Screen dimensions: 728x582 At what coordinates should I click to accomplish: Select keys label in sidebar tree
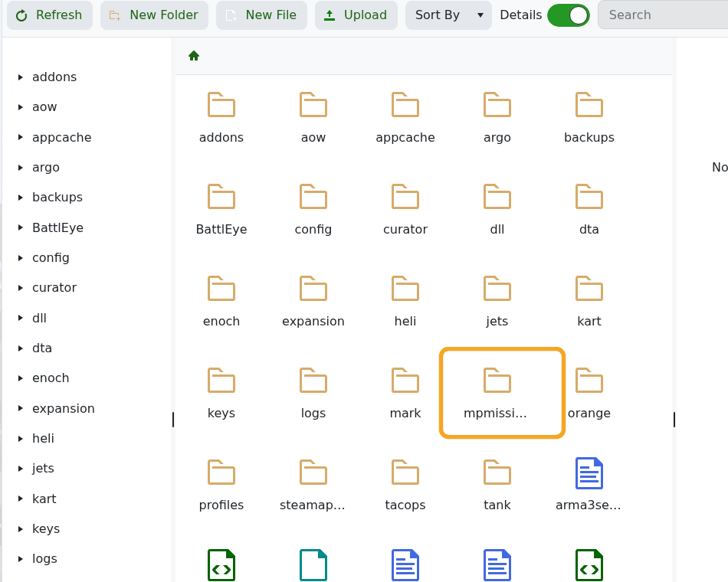(x=46, y=528)
